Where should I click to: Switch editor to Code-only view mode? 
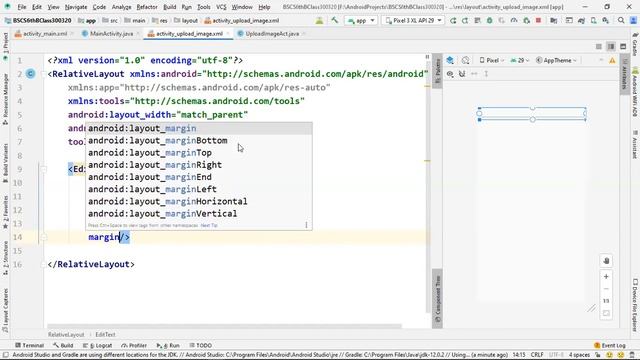point(598,47)
